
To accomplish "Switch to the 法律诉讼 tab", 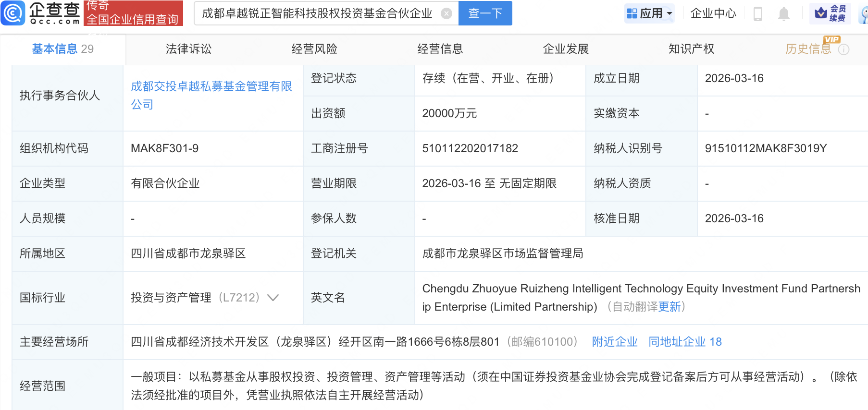I will point(188,49).
